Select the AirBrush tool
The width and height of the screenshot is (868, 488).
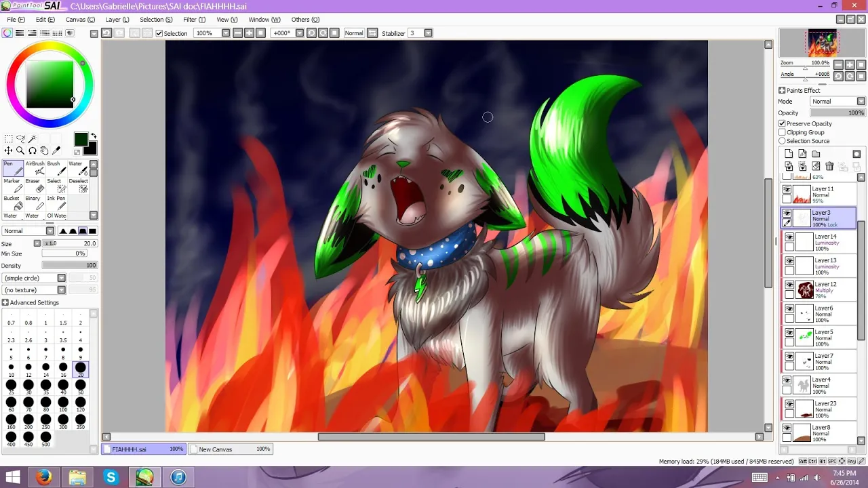point(34,169)
